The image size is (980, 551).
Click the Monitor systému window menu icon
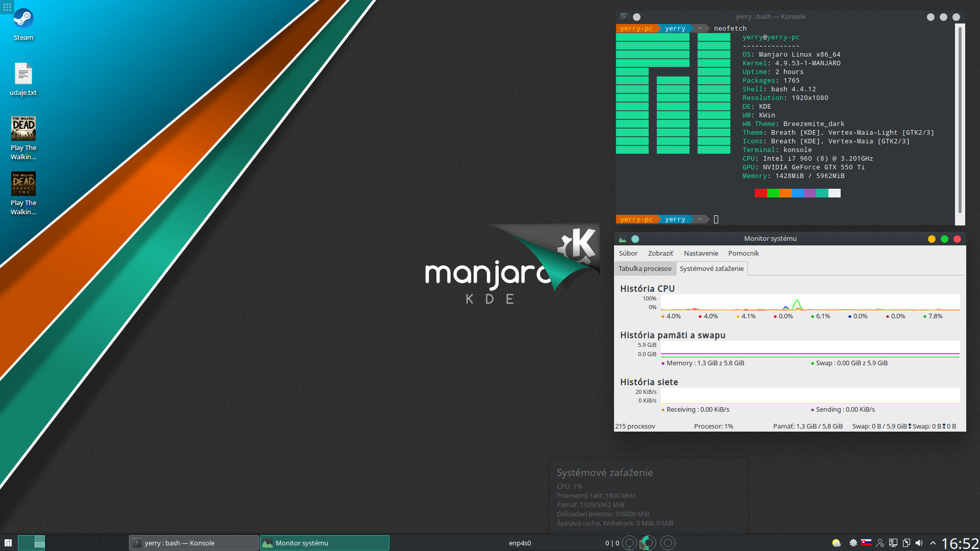tap(622, 239)
